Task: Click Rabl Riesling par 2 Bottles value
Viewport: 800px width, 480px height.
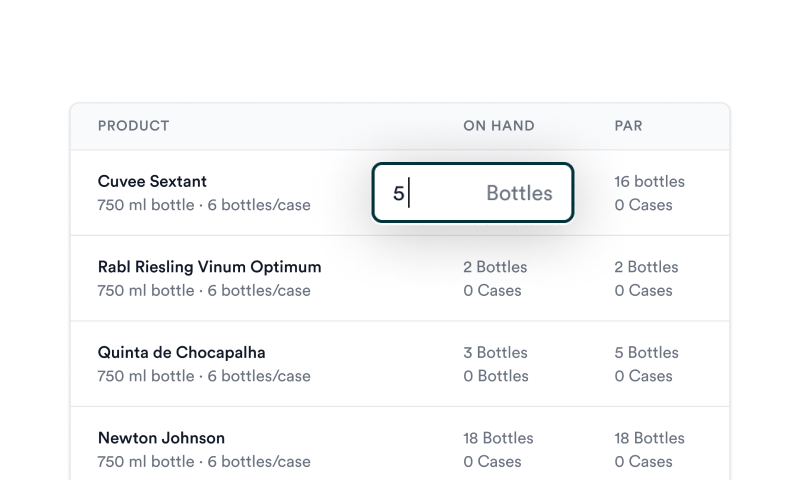Action: click(646, 267)
